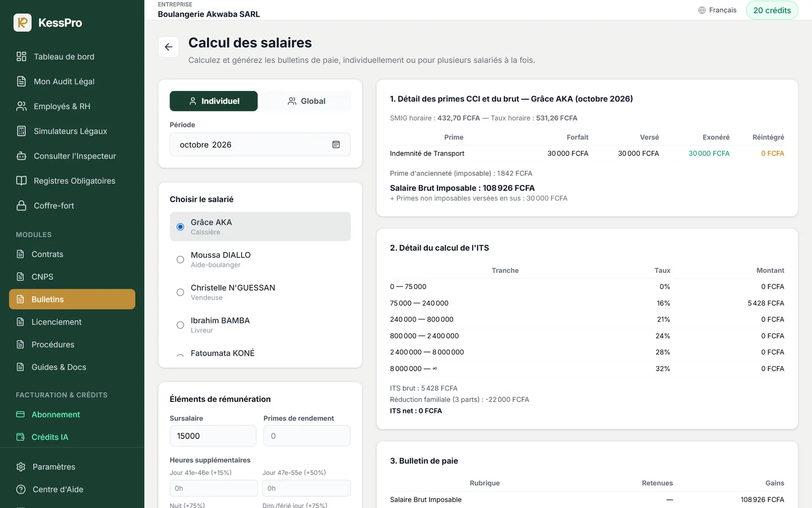Click "Salaire Brut Imposable : 108 926 FCFA"

click(462, 188)
